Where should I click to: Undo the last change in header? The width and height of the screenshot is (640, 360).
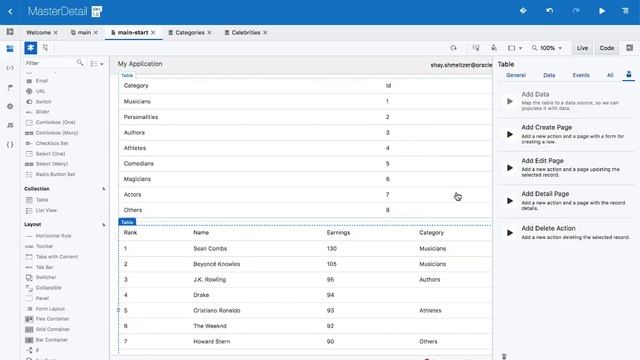(x=549, y=11)
